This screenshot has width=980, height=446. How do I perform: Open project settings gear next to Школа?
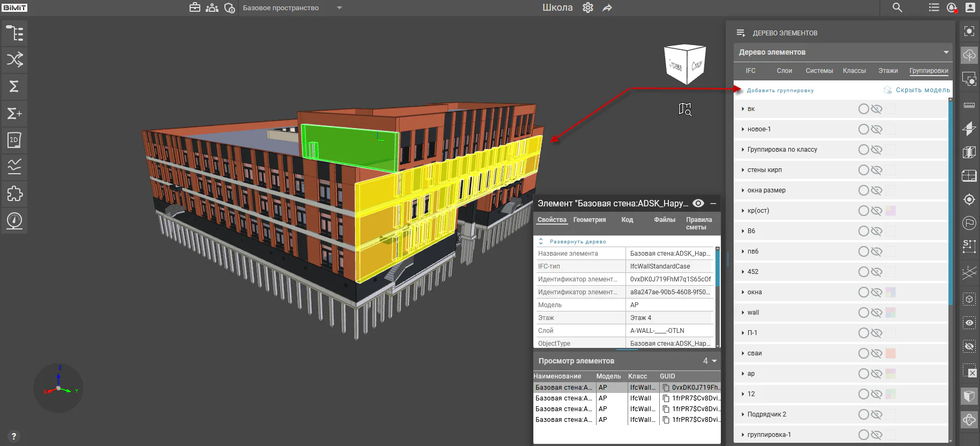[588, 8]
